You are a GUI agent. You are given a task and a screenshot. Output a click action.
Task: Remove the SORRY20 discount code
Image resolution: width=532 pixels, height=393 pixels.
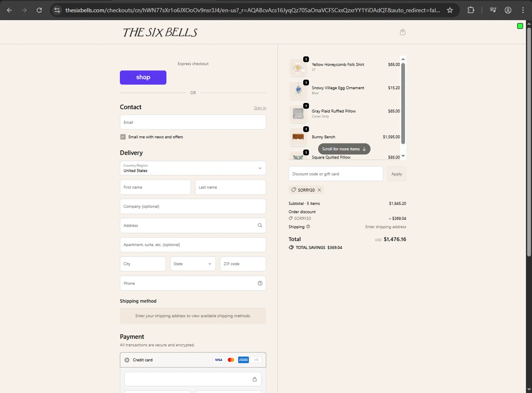pos(319,190)
